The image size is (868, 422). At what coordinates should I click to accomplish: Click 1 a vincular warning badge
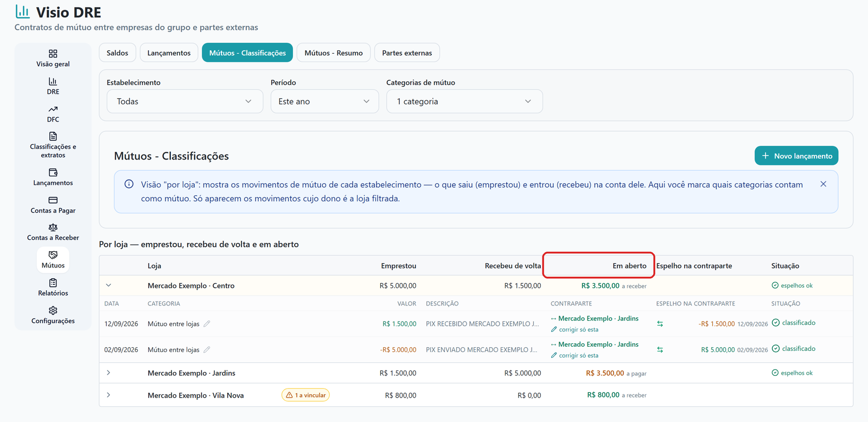[305, 395]
